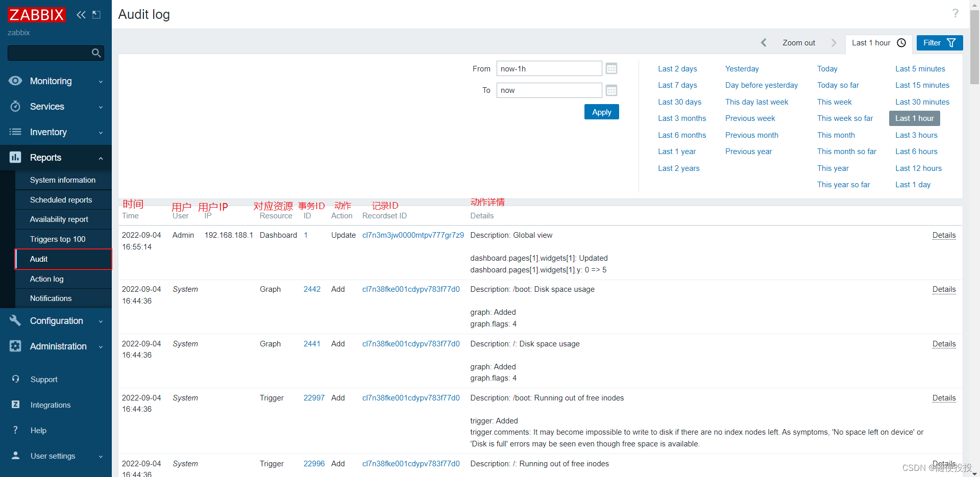Click the User settings person icon

coord(15,456)
